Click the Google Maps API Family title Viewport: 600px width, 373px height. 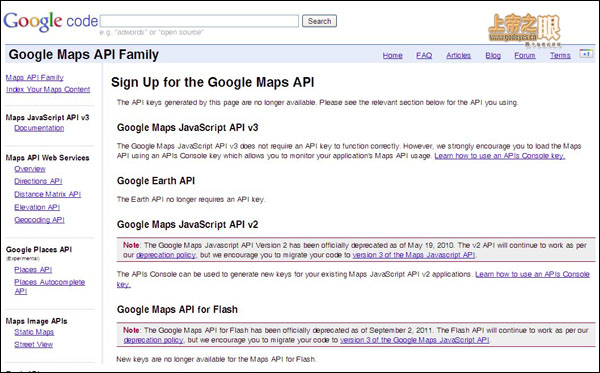[x=83, y=54]
